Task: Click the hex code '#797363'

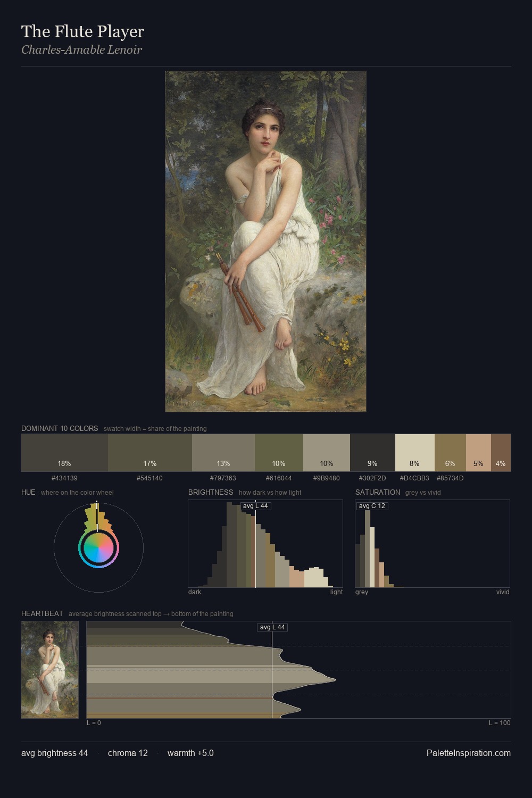Action: pyautogui.click(x=223, y=478)
